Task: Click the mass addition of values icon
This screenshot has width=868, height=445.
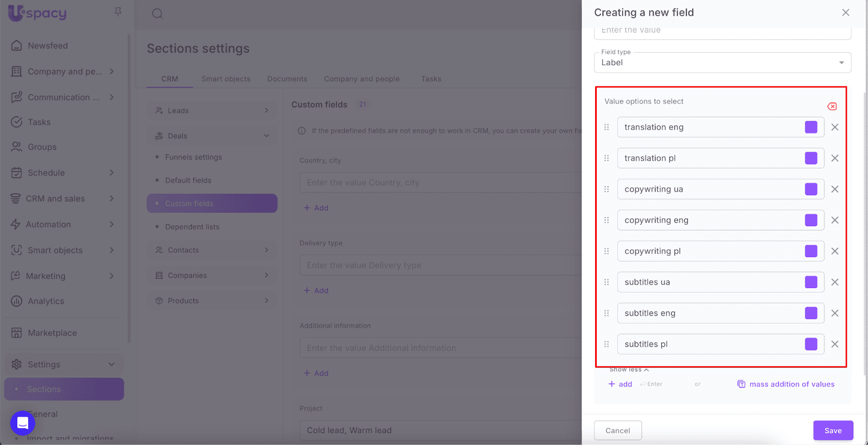Action: (741, 384)
